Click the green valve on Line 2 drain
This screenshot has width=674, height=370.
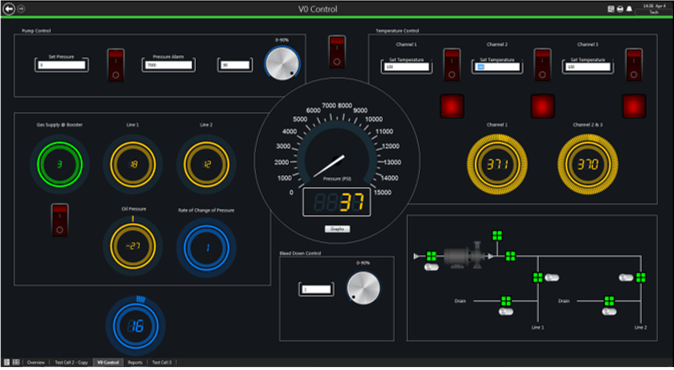coord(609,301)
